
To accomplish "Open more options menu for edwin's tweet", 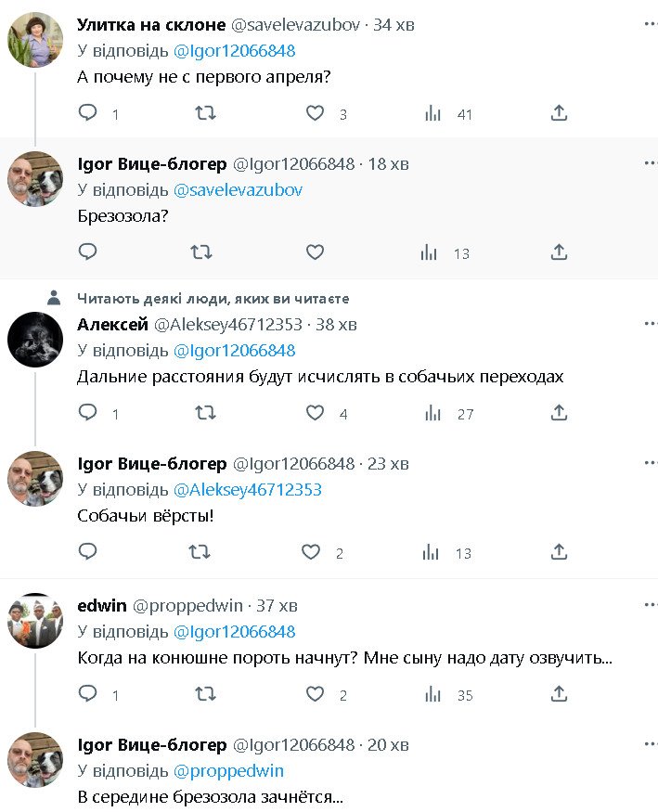I will (x=650, y=605).
